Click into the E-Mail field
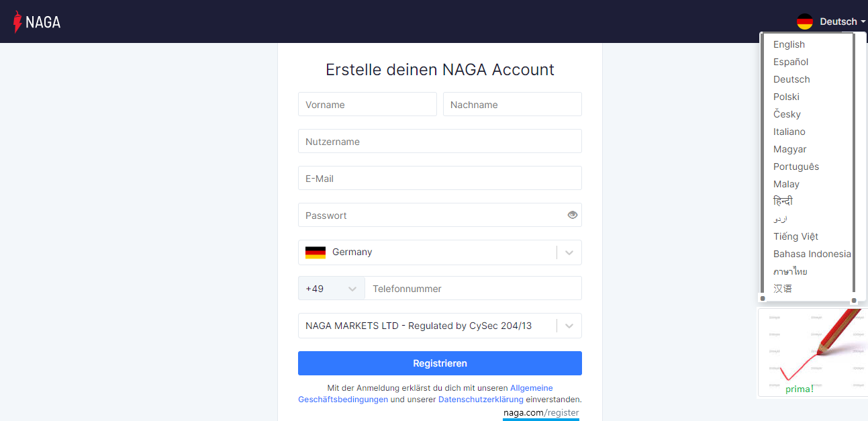The width and height of the screenshot is (868, 421). pyautogui.click(x=440, y=179)
